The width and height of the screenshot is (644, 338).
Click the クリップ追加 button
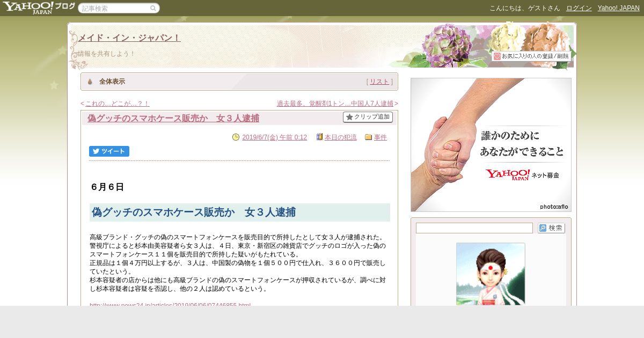click(x=368, y=117)
